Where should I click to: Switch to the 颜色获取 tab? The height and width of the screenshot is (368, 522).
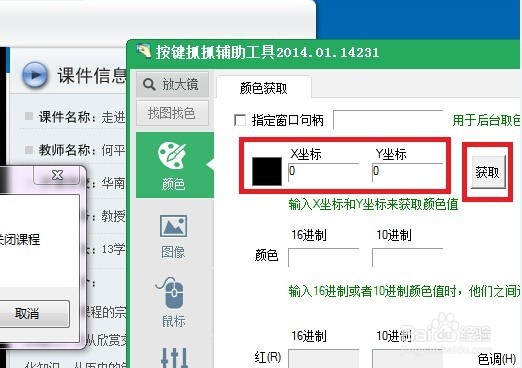pos(263,88)
